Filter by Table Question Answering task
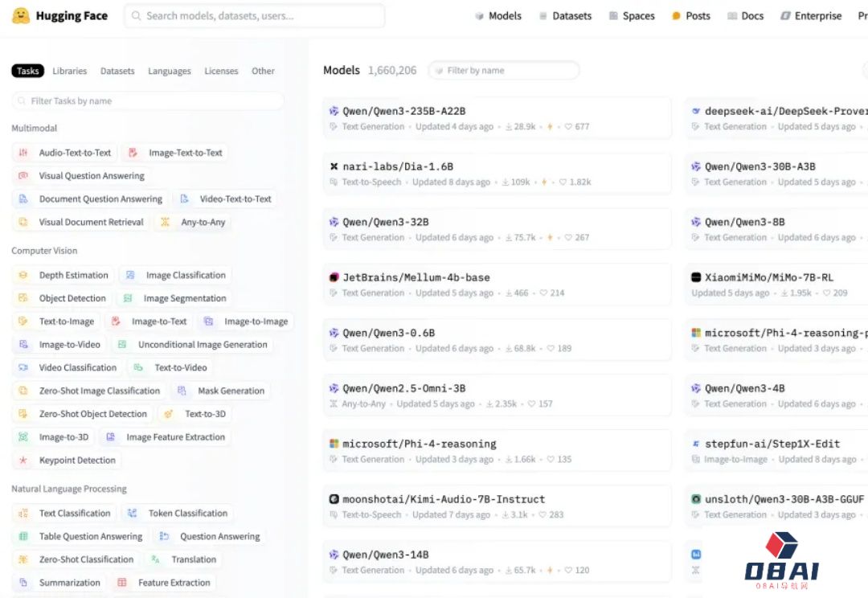The height and width of the screenshot is (598, 868). [80, 537]
